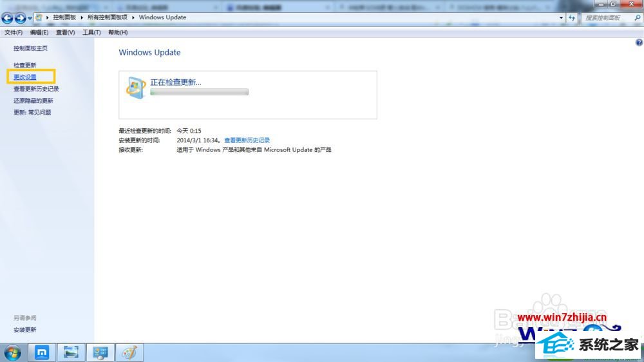Open the 工具(T) menu

[x=91, y=32]
